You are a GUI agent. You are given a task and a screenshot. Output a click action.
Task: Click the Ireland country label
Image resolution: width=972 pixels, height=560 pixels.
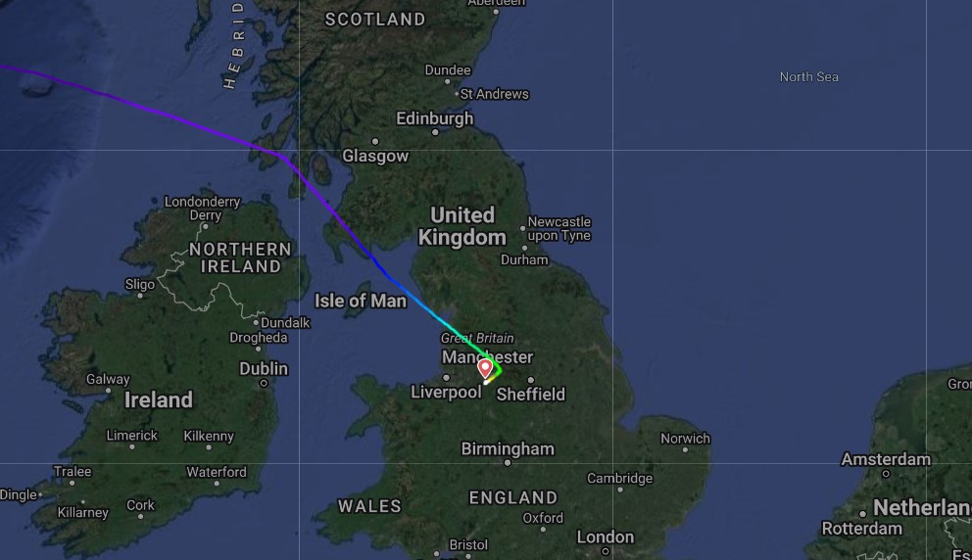click(x=158, y=400)
